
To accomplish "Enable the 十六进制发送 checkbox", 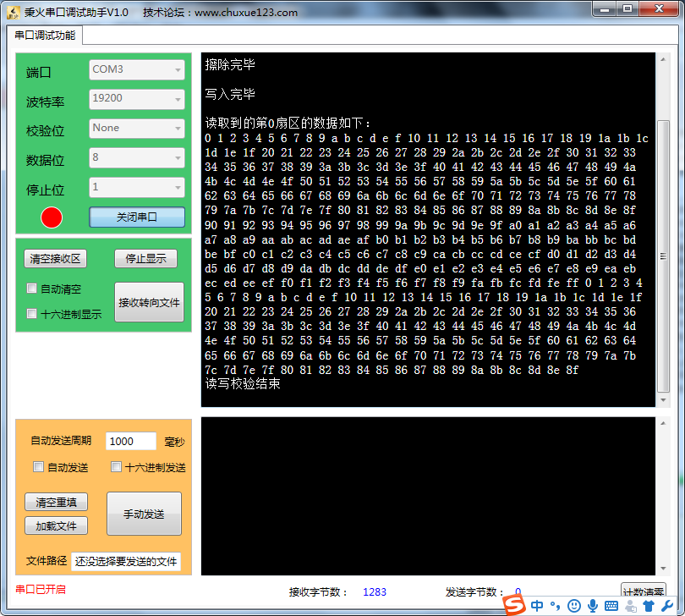I will pyautogui.click(x=116, y=466).
